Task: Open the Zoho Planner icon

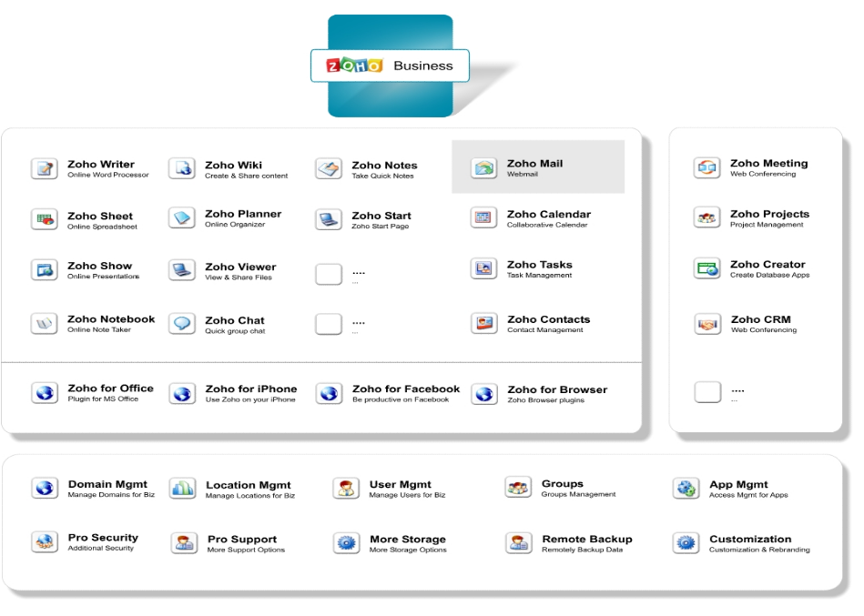Action: point(182,218)
